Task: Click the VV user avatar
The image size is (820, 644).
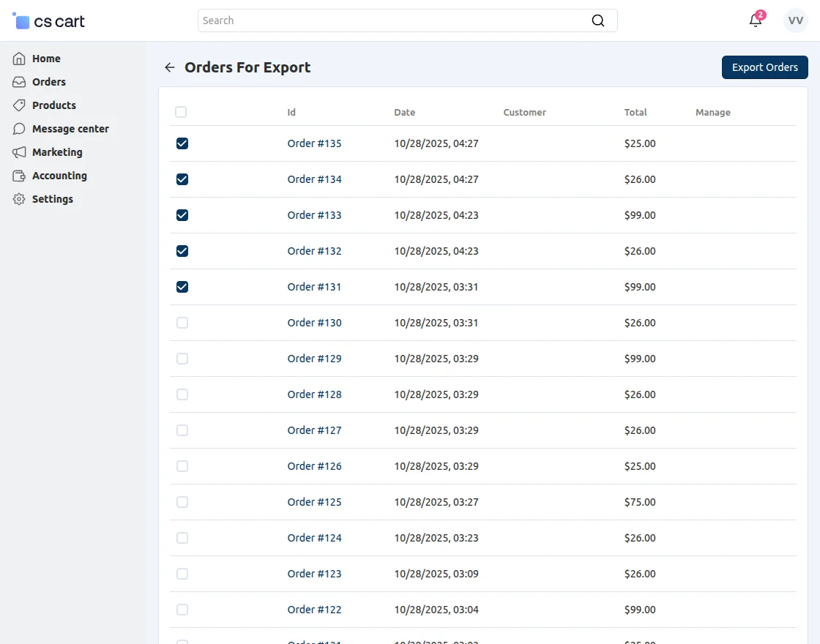Action: coord(795,20)
